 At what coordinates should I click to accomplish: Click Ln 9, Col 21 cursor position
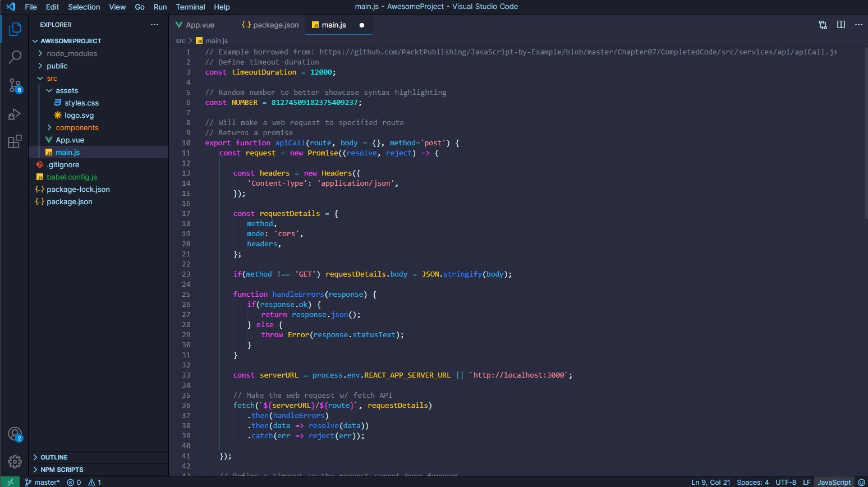tap(710, 482)
